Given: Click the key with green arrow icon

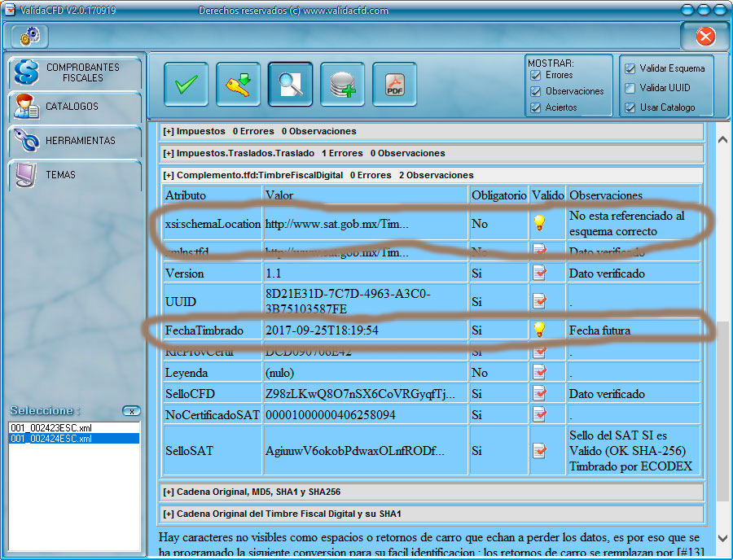Looking at the screenshot, I should pos(238,85).
